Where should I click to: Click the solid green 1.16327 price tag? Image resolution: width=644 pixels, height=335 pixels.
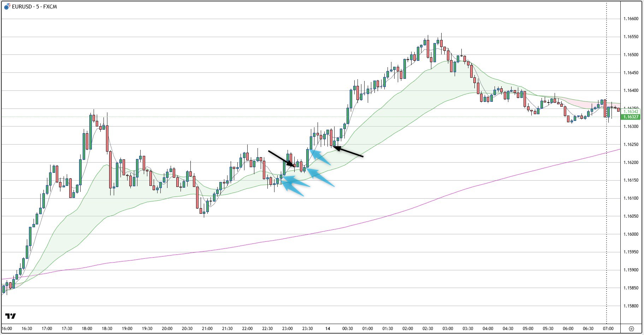[x=631, y=117]
